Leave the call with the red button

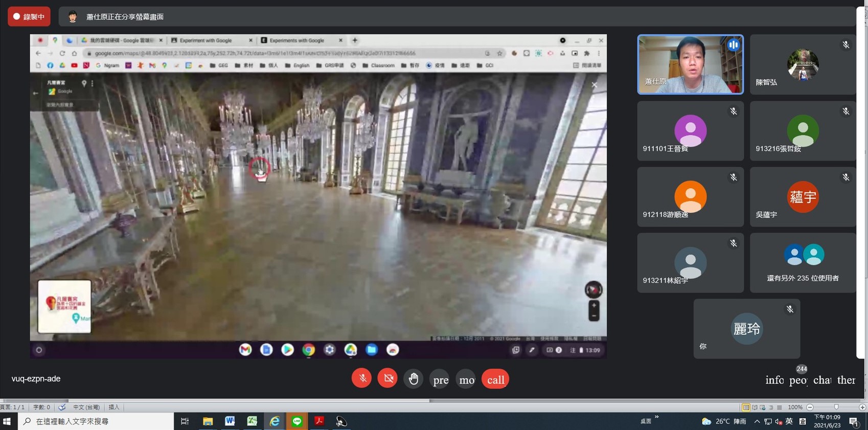point(495,379)
